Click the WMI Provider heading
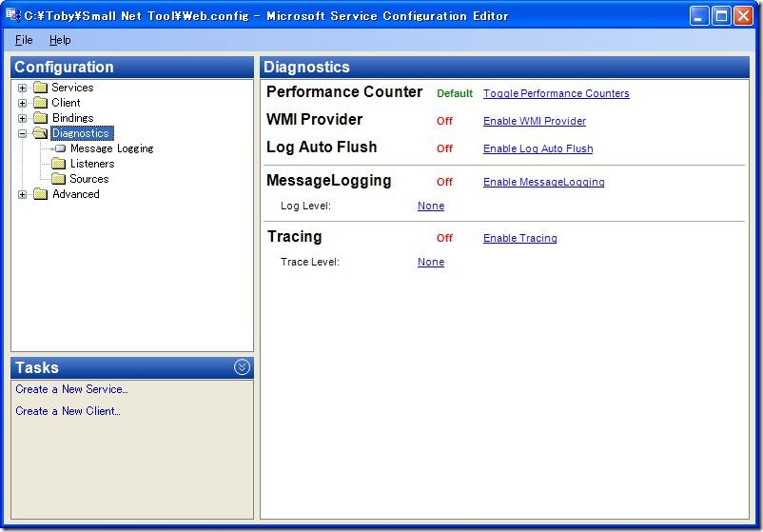This screenshot has width=763, height=532. pyautogui.click(x=314, y=120)
